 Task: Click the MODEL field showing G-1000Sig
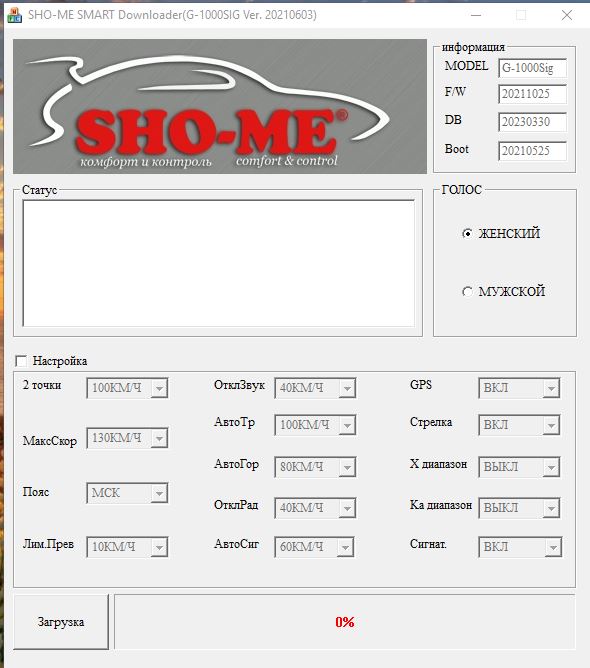pos(532,68)
